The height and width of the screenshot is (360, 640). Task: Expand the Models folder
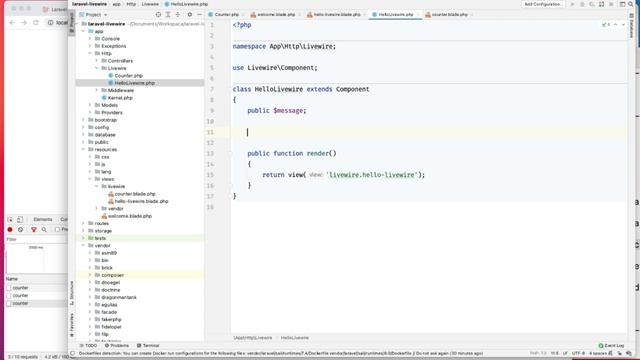[x=90, y=105]
